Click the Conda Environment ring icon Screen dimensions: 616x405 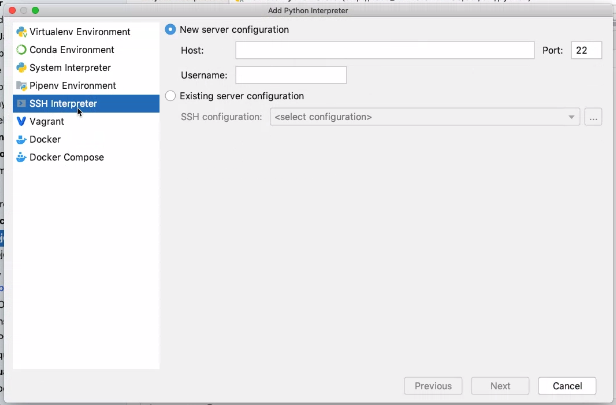[21, 50]
